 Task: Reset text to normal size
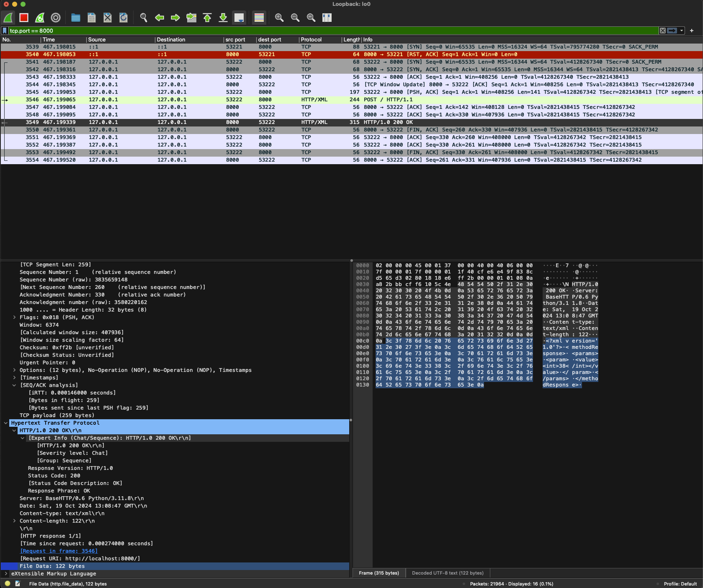click(311, 18)
